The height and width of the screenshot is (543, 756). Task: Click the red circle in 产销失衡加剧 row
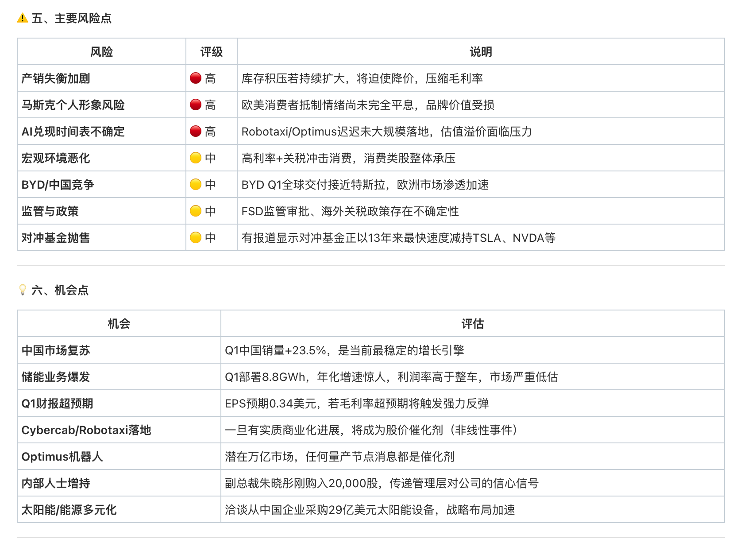pos(196,78)
